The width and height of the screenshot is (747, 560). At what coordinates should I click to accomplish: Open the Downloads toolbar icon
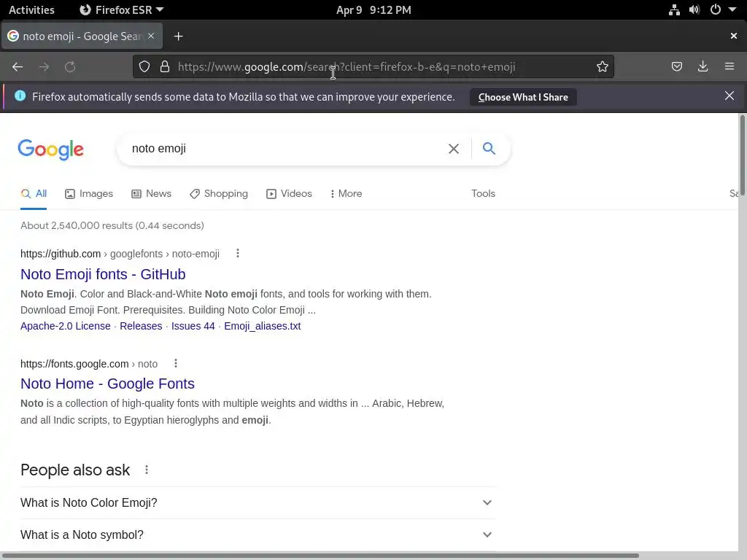pos(703,66)
